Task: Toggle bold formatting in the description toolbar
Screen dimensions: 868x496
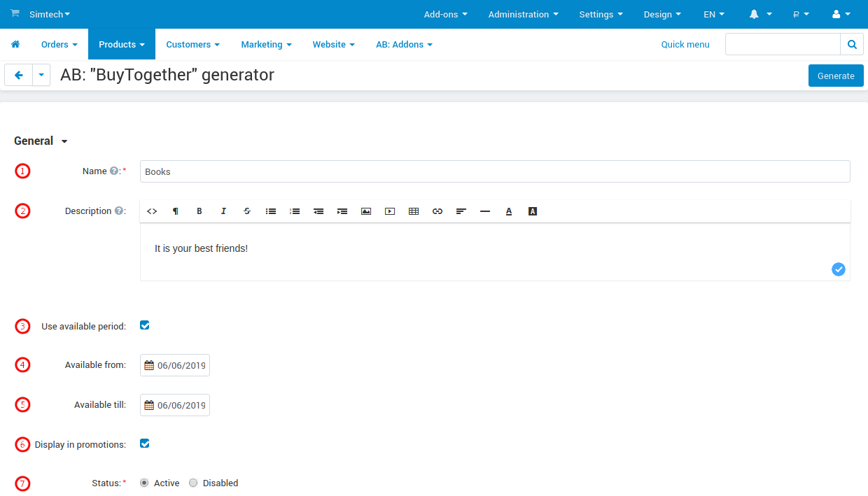Action: (x=199, y=211)
